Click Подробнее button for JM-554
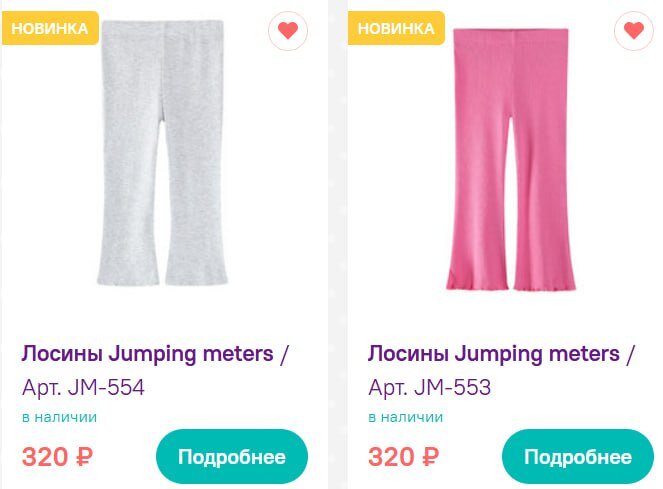Image resolution: width=663 pixels, height=489 pixels. coord(232,458)
